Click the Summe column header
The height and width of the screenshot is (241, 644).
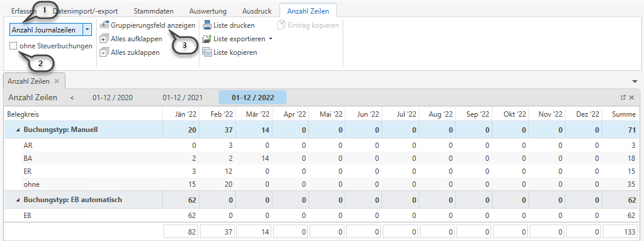pyautogui.click(x=623, y=114)
